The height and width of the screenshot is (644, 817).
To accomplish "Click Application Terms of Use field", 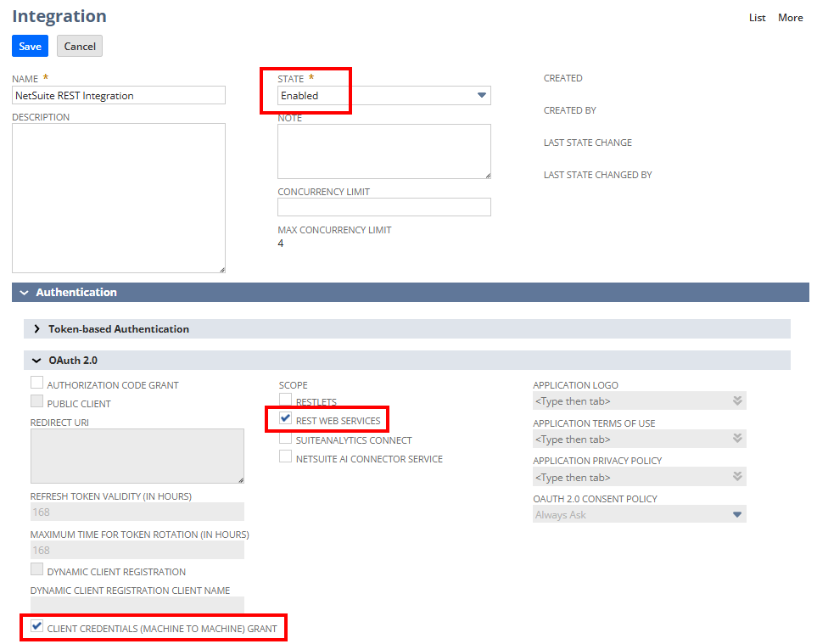I will coord(640,439).
